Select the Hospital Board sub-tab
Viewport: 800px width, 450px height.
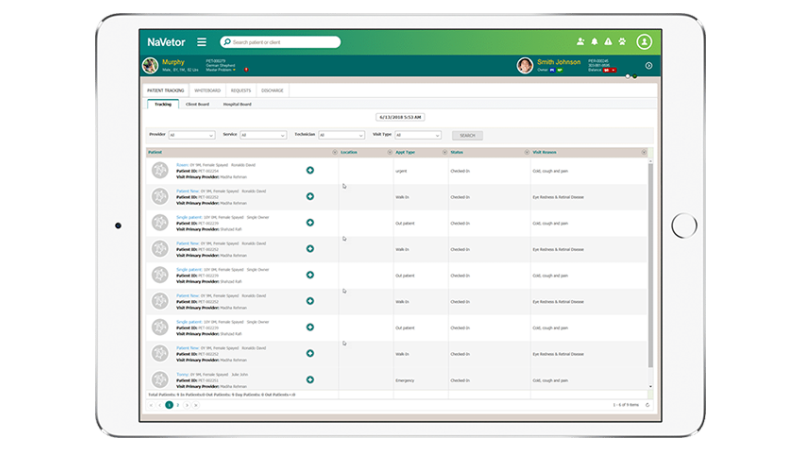[237, 104]
